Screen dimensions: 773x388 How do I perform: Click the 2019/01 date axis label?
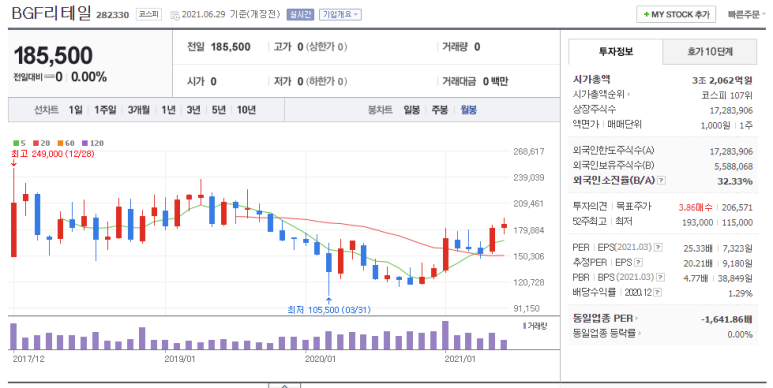tap(179, 359)
